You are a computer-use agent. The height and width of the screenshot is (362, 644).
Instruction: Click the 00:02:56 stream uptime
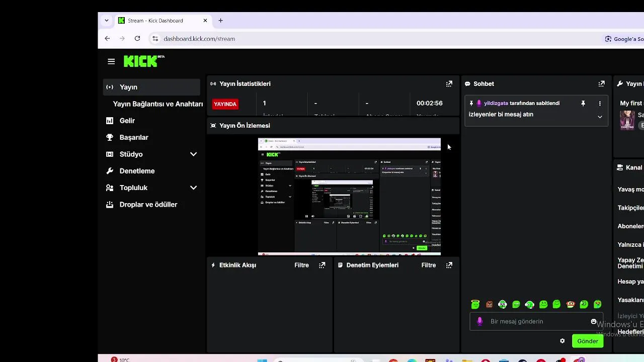[x=429, y=103]
